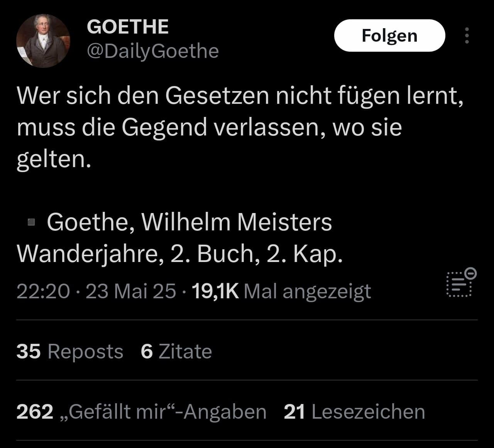This screenshot has height=448, width=494.
Task: Click the minus badge on the reader icon
Action: click(471, 273)
